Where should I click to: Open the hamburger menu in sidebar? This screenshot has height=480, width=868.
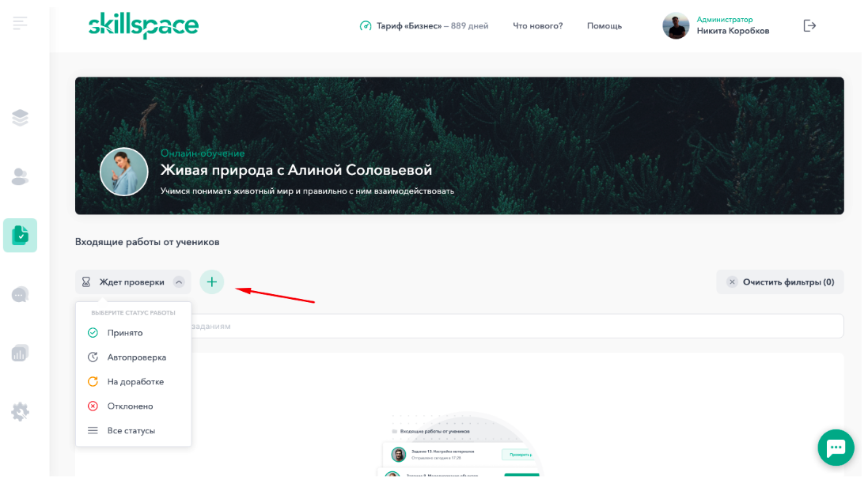pos(20,23)
